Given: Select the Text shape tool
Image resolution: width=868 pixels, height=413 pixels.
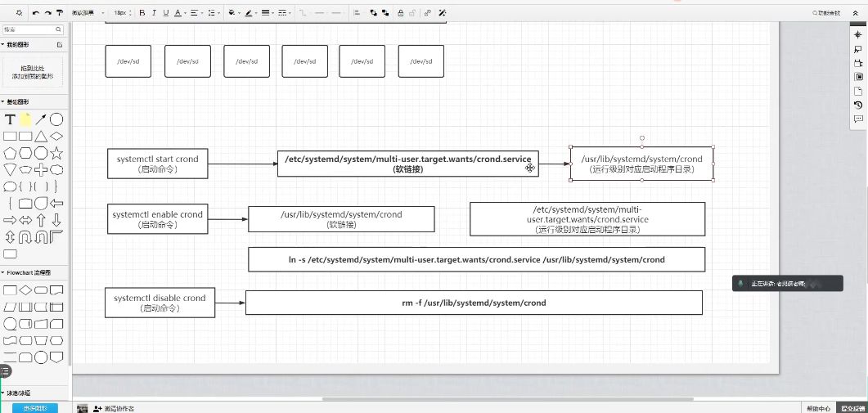Looking at the screenshot, I should point(11,119).
